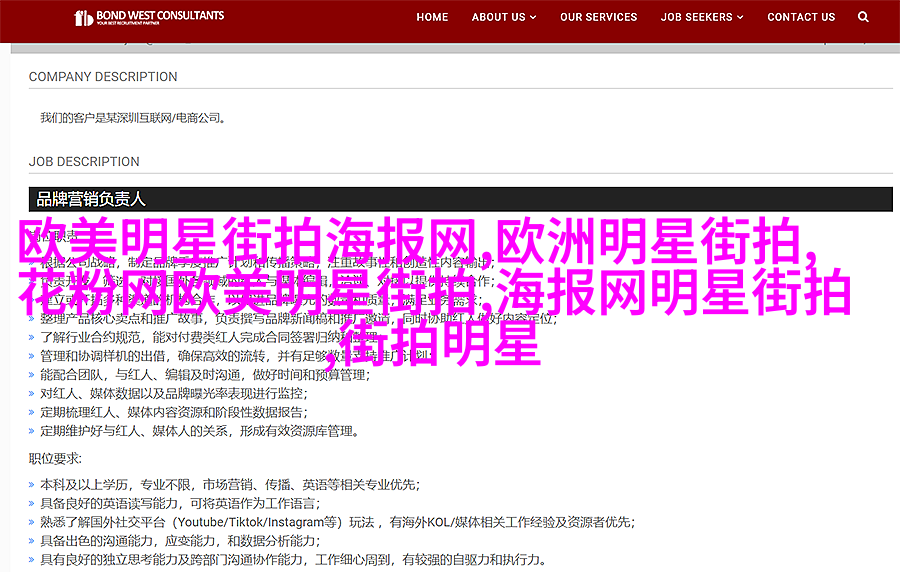Click the line starting 了解行业合约规范
Viewport: 900px width, 572px height.
pyautogui.click(x=209, y=337)
